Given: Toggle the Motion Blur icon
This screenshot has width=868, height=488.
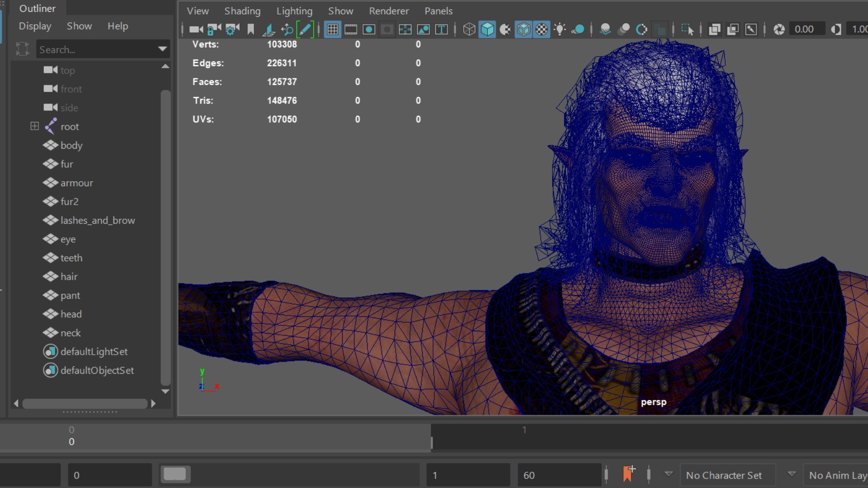Looking at the screenshot, I should (624, 29).
